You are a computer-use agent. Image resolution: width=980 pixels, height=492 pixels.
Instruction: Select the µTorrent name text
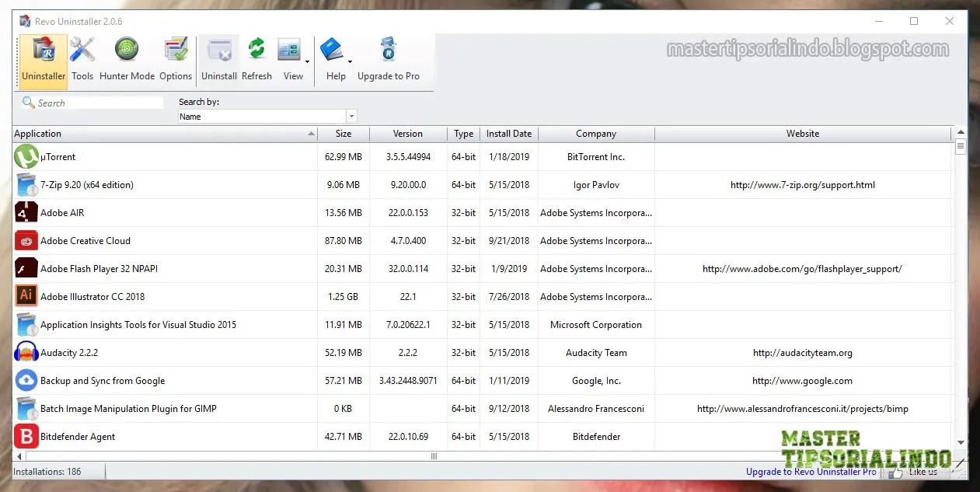click(x=58, y=157)
